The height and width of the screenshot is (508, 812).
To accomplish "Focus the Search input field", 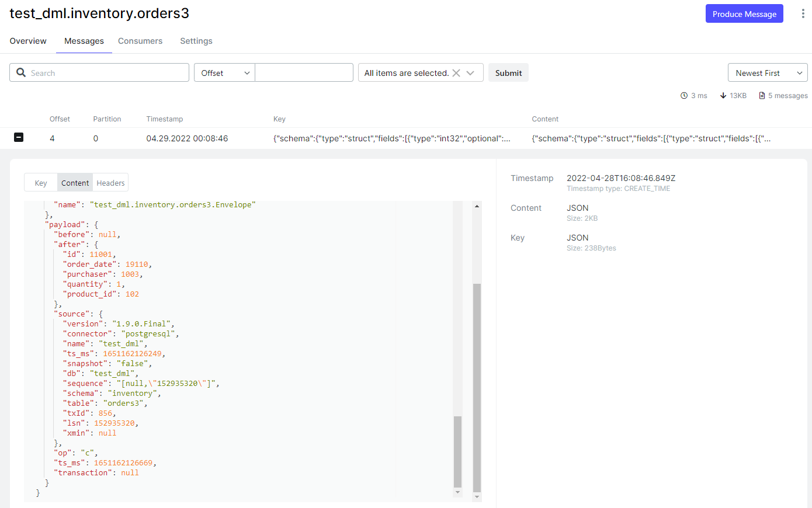I will click(x=99, y=72).
